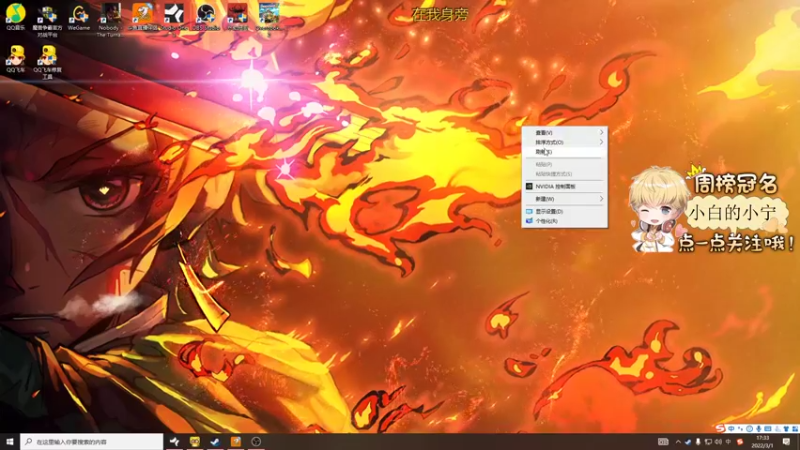Open the Windows Start menu
Viewport: 800px width, 450px height.
tap(10, 441)
